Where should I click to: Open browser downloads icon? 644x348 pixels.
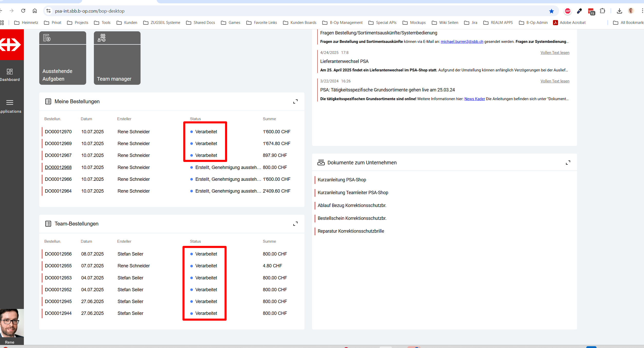click(619, 11)
